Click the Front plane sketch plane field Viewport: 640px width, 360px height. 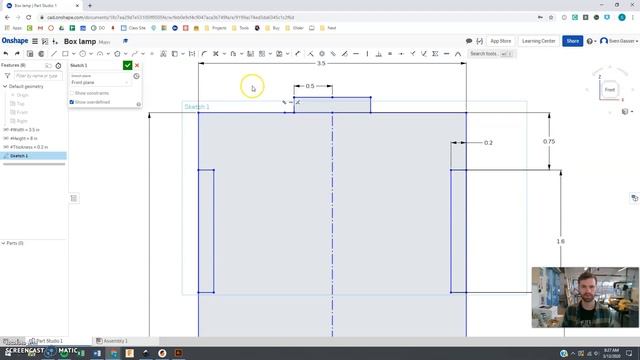pos(100,82)
